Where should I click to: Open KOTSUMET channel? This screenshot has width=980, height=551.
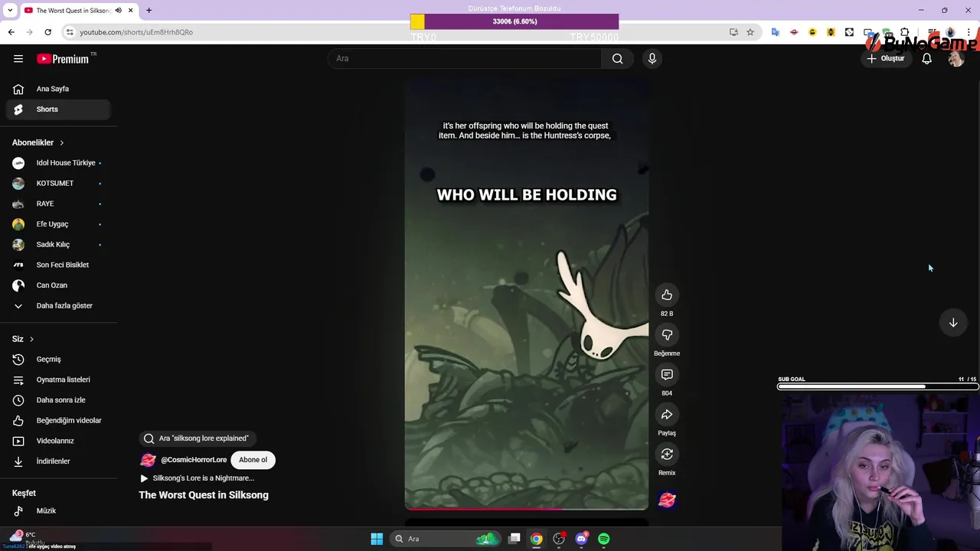pos(58,183)
